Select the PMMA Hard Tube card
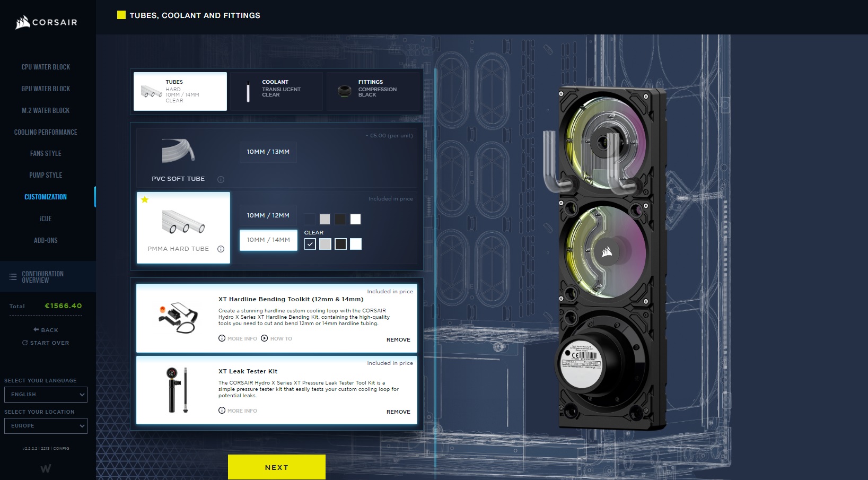 (183, 228)
